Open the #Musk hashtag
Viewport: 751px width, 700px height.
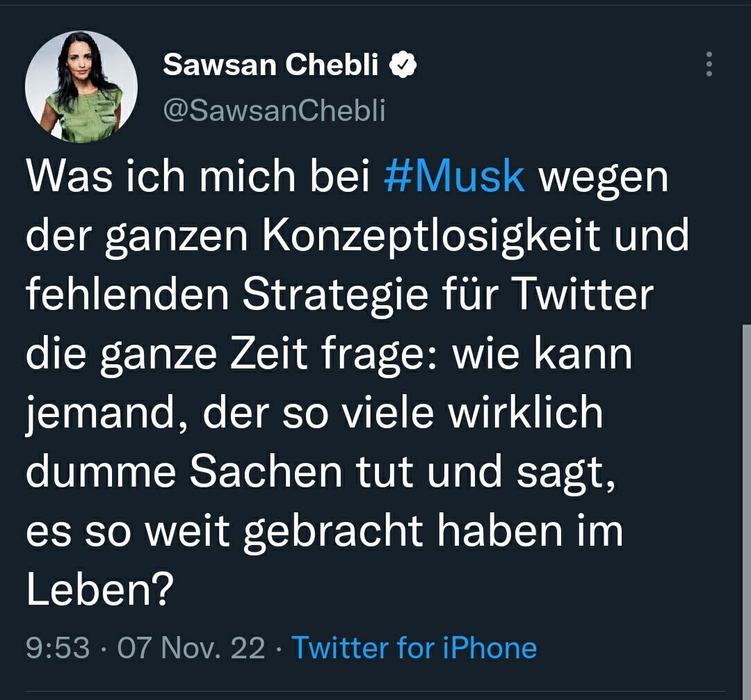click(x=454, y=177)
